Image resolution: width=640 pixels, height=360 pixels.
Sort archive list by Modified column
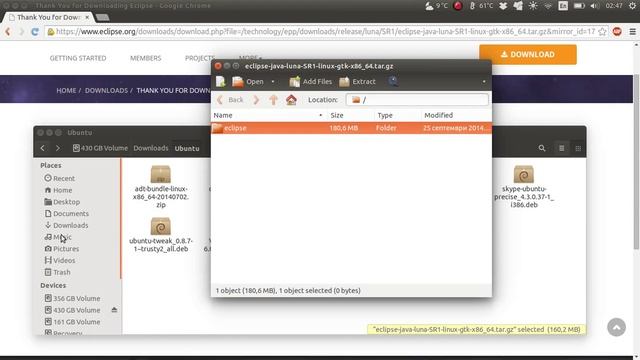456,116
